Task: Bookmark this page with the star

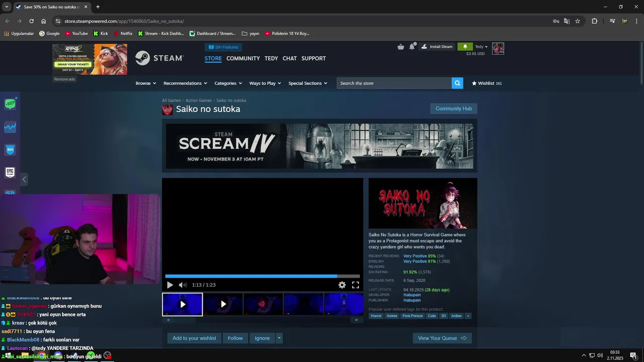Action: pos(578,21)
